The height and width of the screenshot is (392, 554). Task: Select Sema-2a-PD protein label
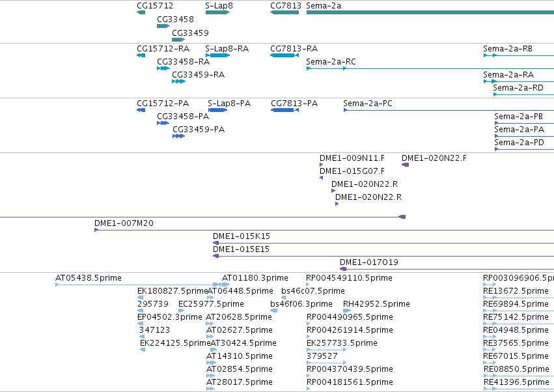click(519, 143)
